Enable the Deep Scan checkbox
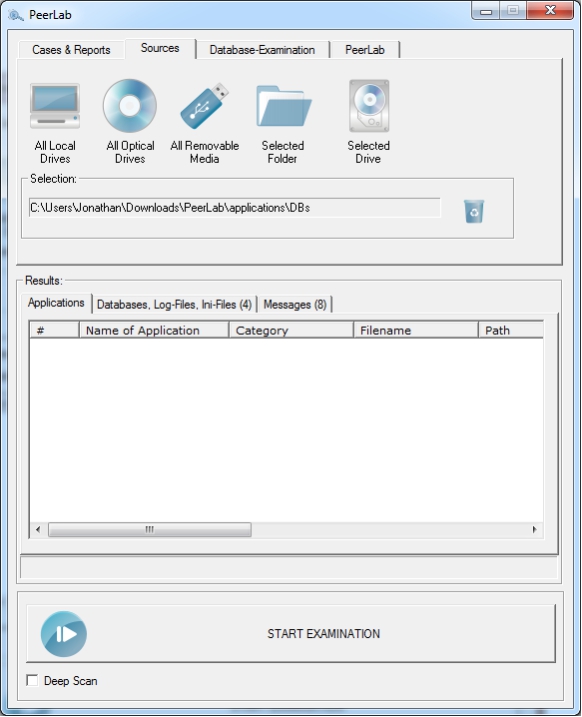 [x=32, y=680]
